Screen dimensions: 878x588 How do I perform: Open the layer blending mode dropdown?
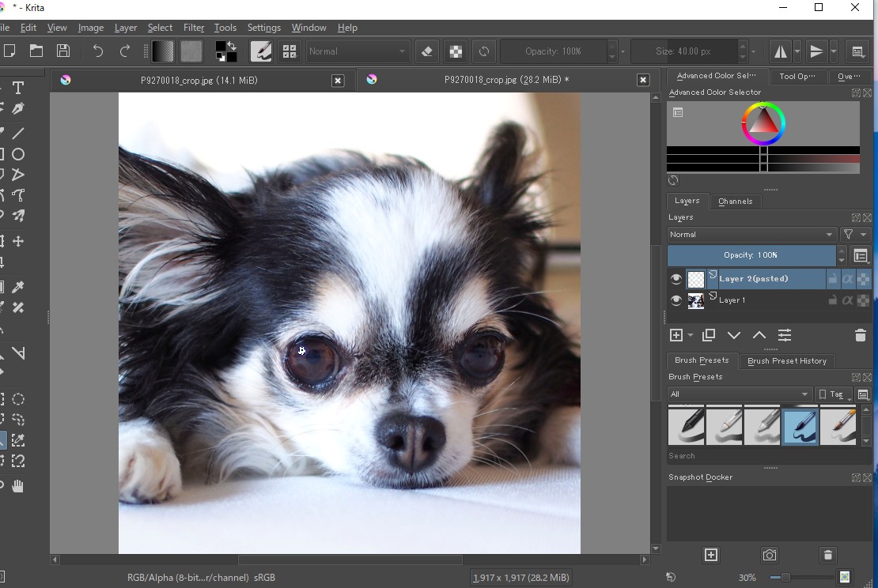(x=752, y=235)
